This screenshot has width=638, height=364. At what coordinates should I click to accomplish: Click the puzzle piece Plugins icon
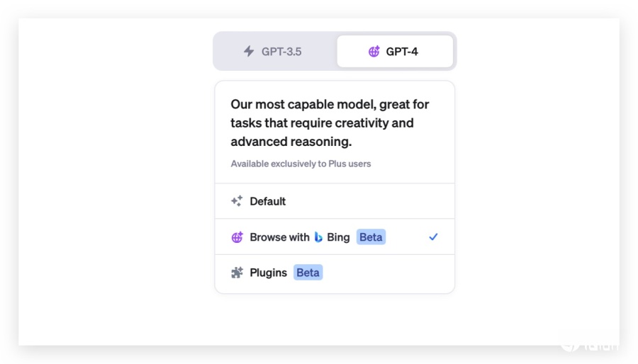point(237,272)
